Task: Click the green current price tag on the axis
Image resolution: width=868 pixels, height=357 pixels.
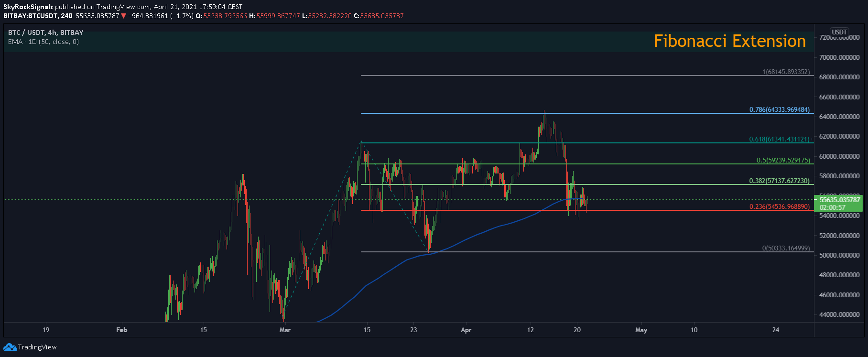Action: 838,204
